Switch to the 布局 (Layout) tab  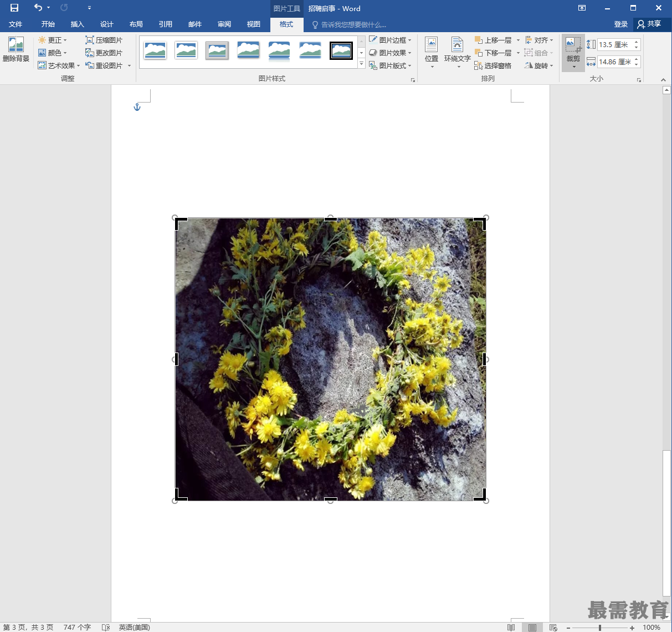136,24
